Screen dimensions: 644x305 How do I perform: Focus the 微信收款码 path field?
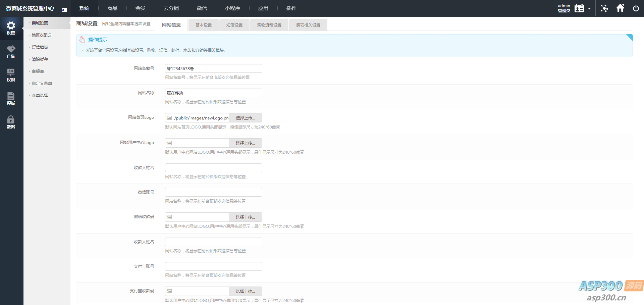[201, 217]
